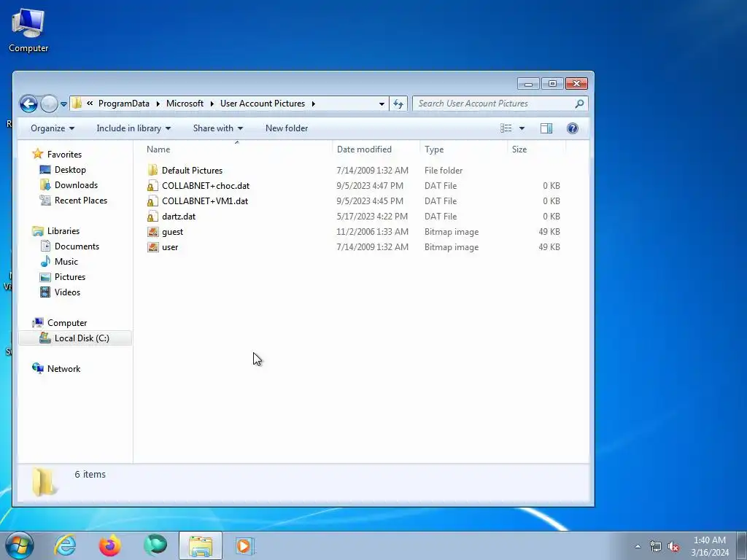747x560 pixels.
Task: Go to Desktop in Favorites
Action: [x=70, y=169]
